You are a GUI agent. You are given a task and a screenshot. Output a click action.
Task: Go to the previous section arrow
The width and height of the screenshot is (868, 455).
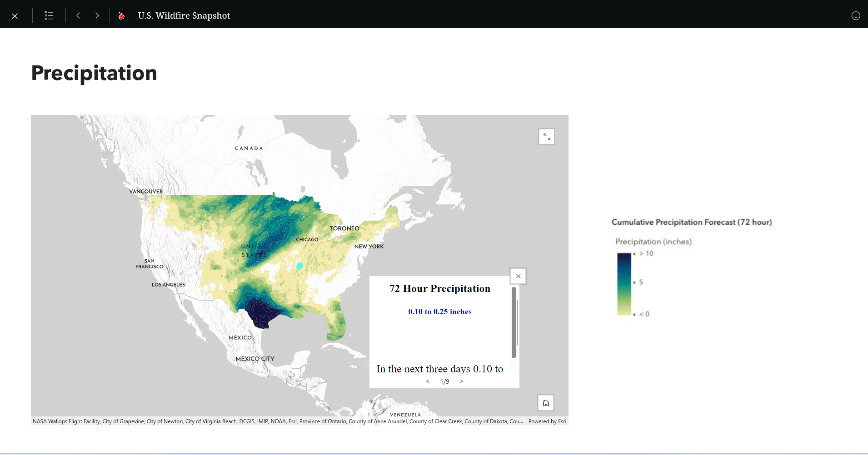[x=78, y=15]
